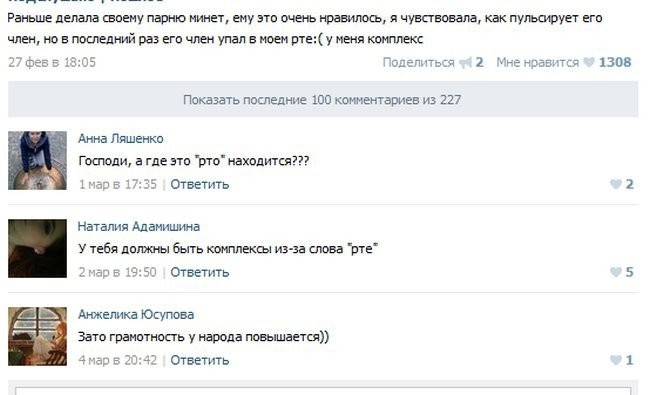Open Анна Ляшенко's profile name link
The width and height of the screenshot is (650, 395).
coord(121,138)
